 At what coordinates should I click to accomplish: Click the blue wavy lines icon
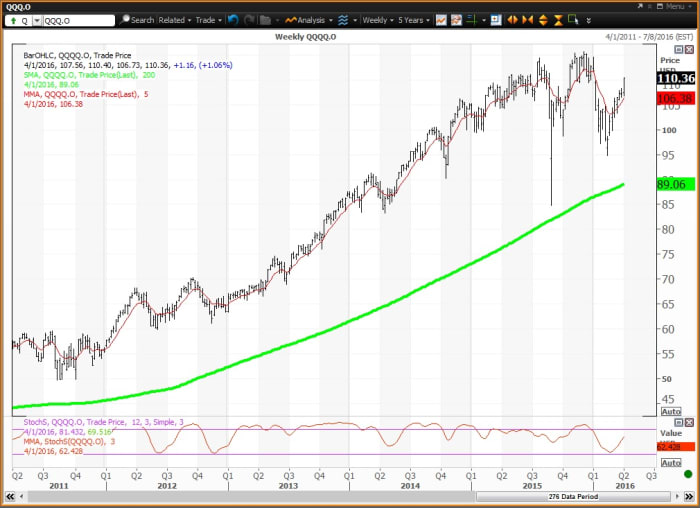(343, 20)
